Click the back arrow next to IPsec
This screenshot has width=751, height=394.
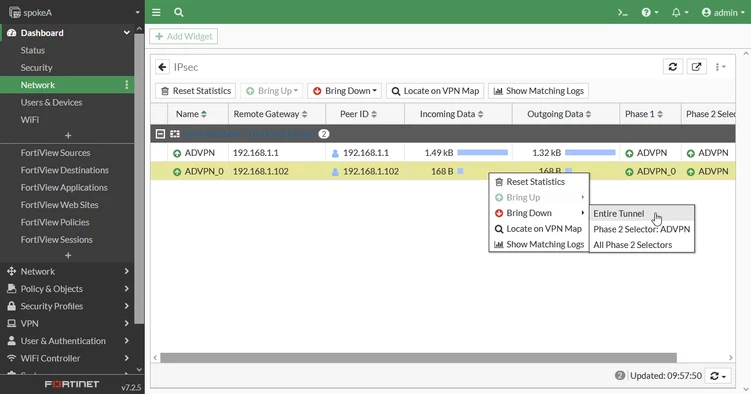pos(162,67)
